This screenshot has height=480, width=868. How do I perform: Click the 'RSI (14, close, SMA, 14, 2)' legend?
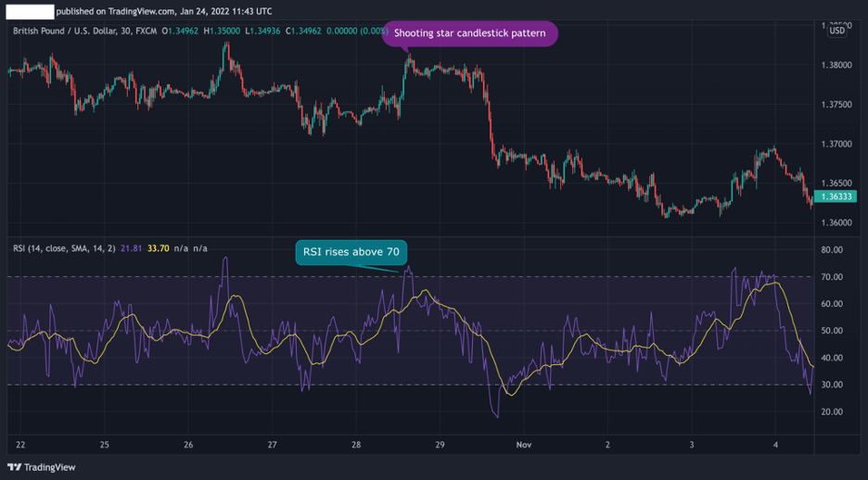pos(64,248)
